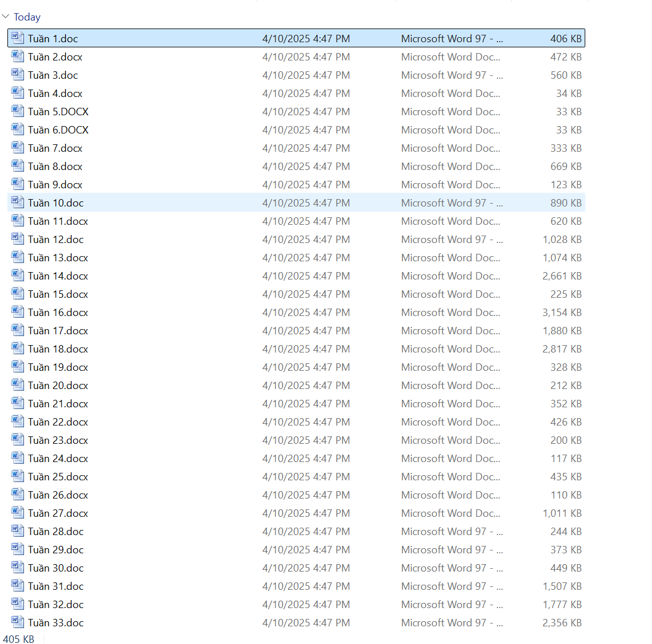652x644 pixels.
Task: Click the Today group header label
Action: 27,17
